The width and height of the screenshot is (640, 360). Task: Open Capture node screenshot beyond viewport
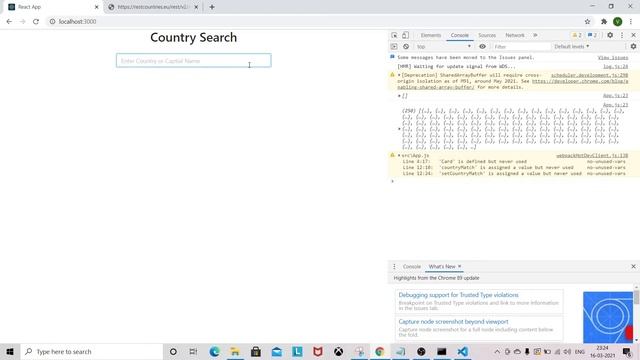pyautogui.click(x=453, y=322)
